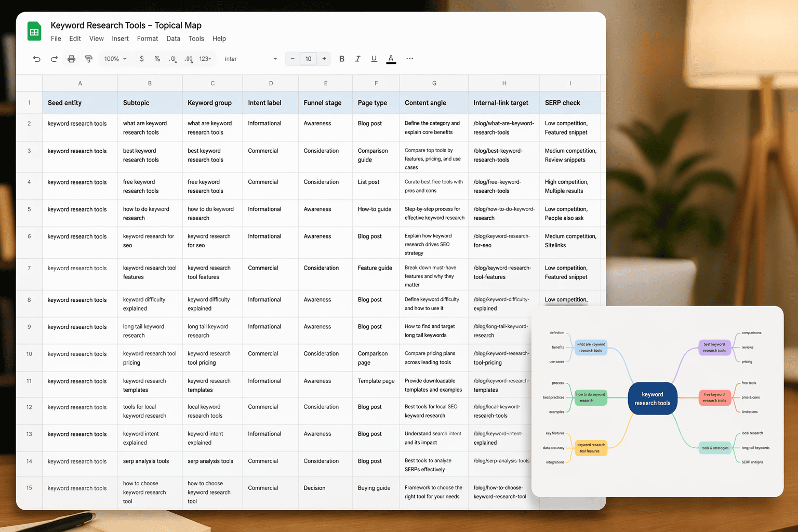Open the Tools menu
This screenshot has height=532, width=798.
(196, 38)
